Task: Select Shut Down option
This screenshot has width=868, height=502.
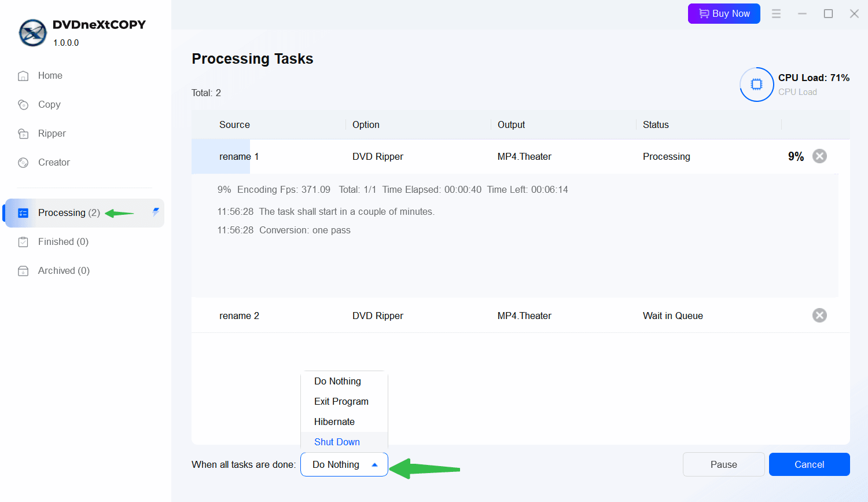Action: point(344,442)
